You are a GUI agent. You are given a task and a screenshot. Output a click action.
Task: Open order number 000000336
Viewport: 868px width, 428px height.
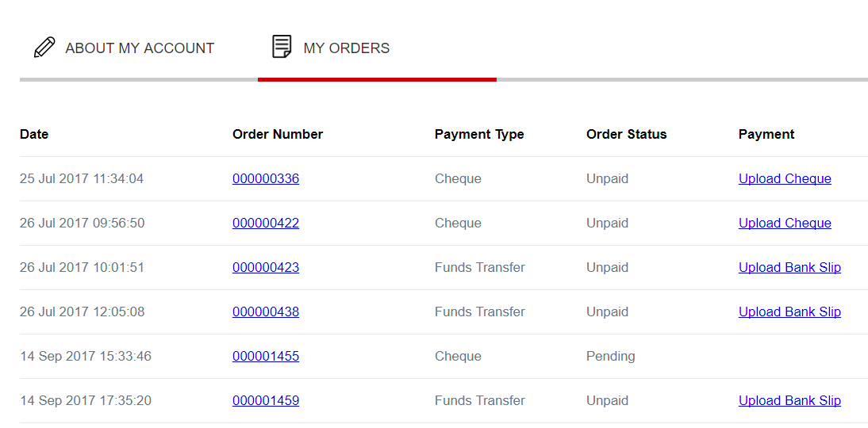click(x=266, y=178)
